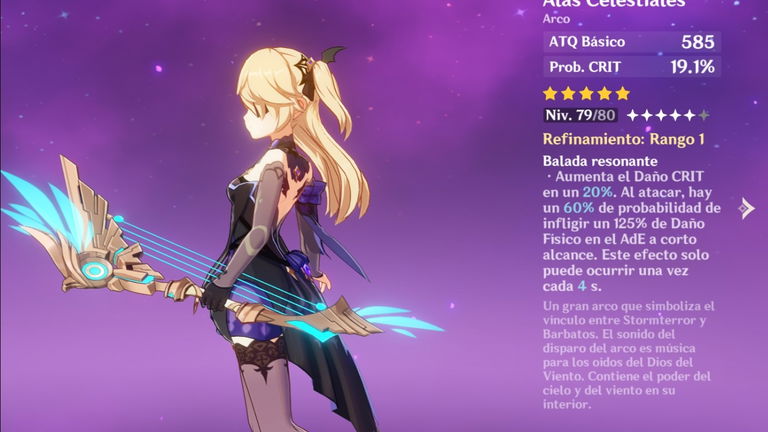The height and width of the screenshot is (432, 768).
Task: Click the next-weapon arrow on the right edge
Action: click(x=746, y=209)
